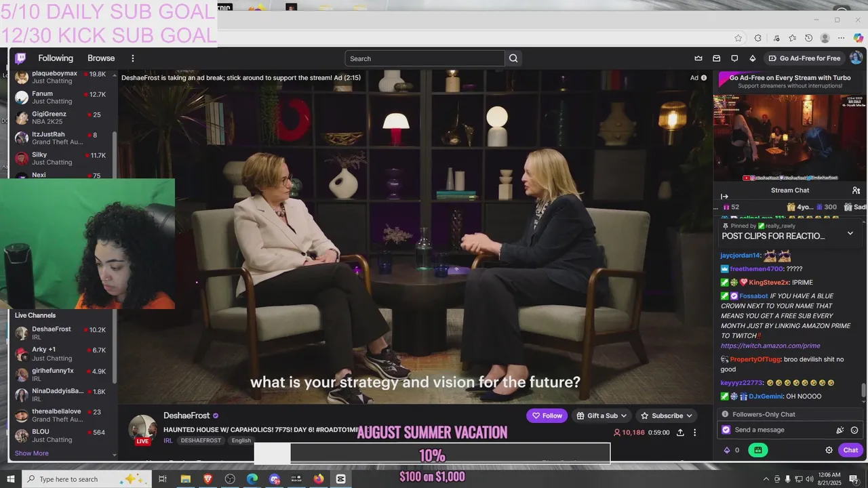The image size is (868, 488).
Task: Open Windows Start menu
Action: [x=11, y=479]
